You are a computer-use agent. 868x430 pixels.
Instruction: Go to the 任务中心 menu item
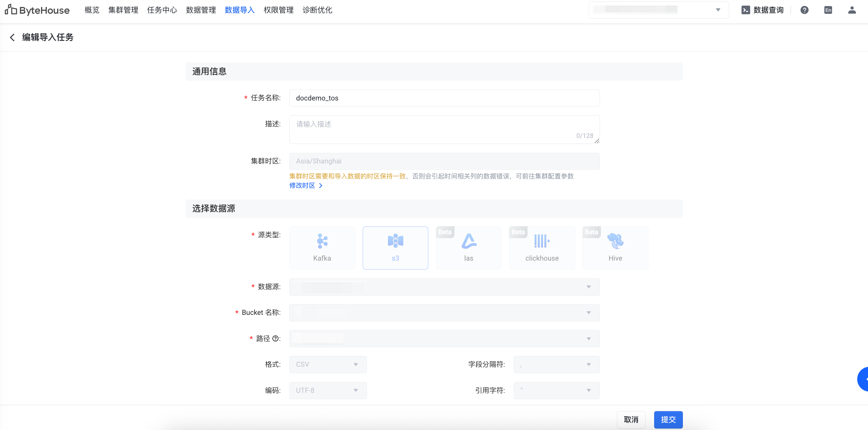coord(162,10)
